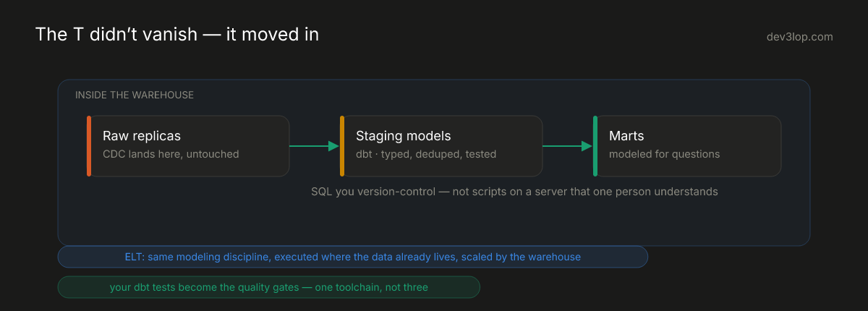Click the Marts box
Image resolution: width=868 pixels, height=311 pixels.
[x=687, y=145]
